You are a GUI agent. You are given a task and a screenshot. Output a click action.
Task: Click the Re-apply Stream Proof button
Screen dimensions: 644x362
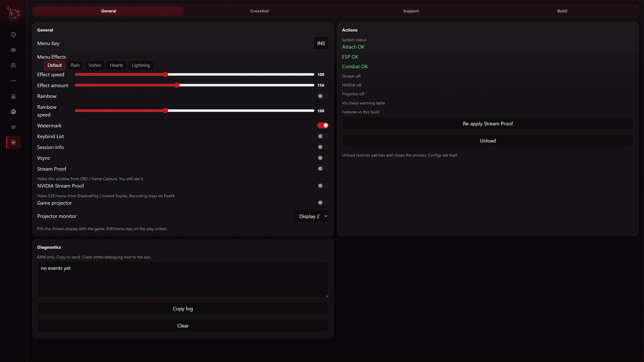pos(488,124)
